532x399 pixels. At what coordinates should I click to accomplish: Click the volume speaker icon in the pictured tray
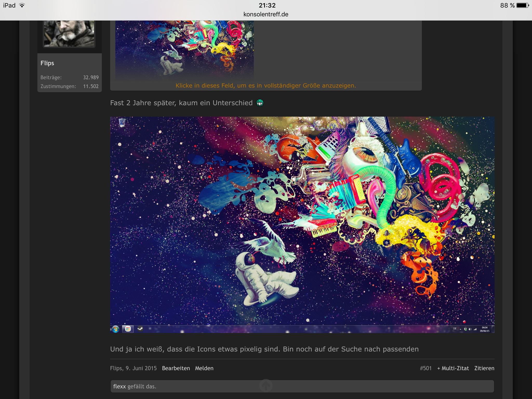tap(470, 329)
